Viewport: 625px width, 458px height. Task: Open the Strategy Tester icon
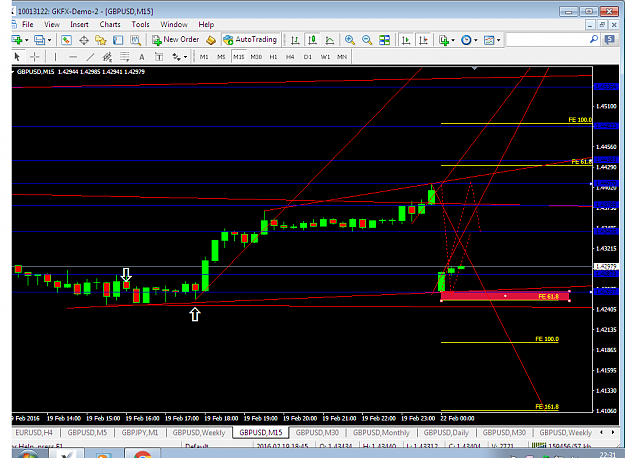(x=136, y=40)
